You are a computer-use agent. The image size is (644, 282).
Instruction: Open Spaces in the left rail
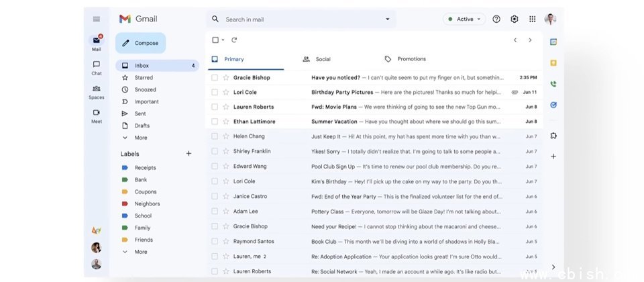97,91
